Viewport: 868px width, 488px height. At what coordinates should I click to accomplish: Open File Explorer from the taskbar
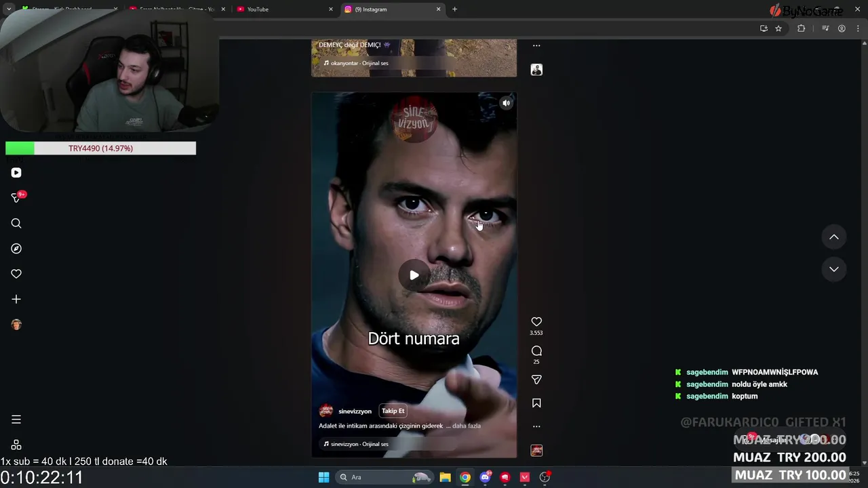pyautogui.click(x=445, y=477)
